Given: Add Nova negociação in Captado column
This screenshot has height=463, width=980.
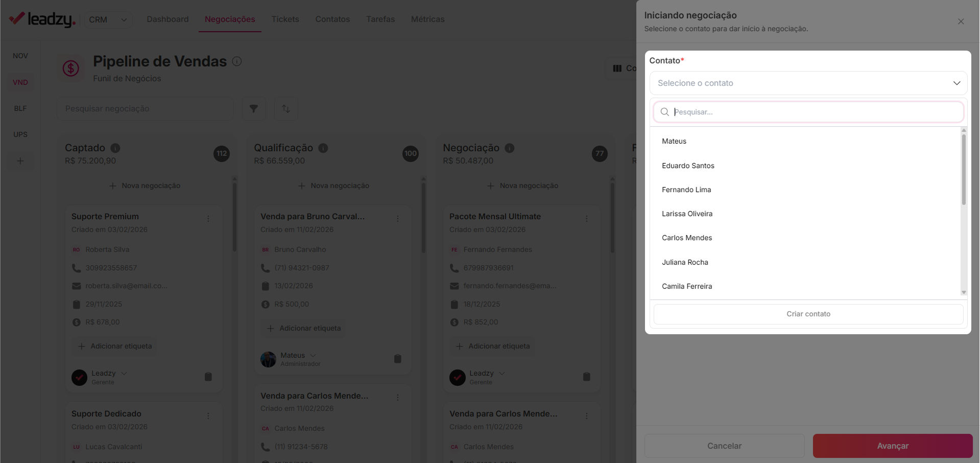Looking at the screenshot, I should click(x=145, y=186).
